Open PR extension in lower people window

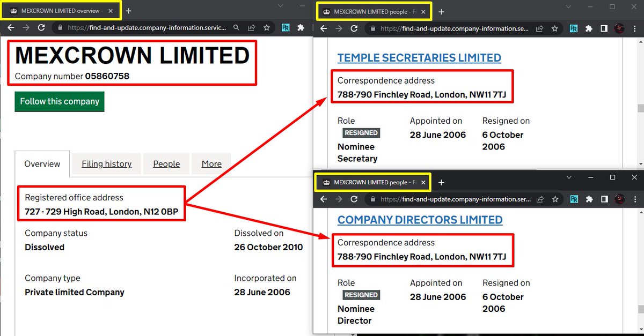(574, 199)
